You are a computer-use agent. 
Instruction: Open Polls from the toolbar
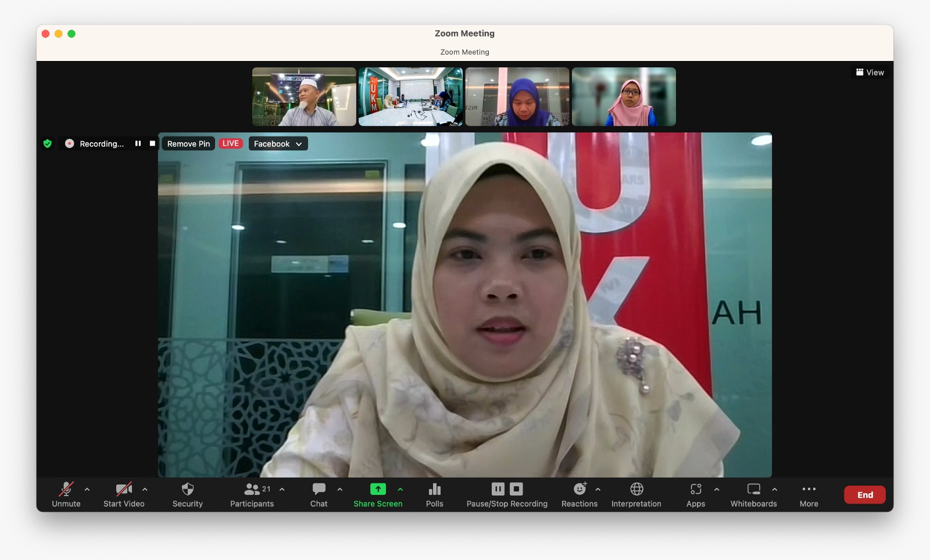click(x=434, y=494)
